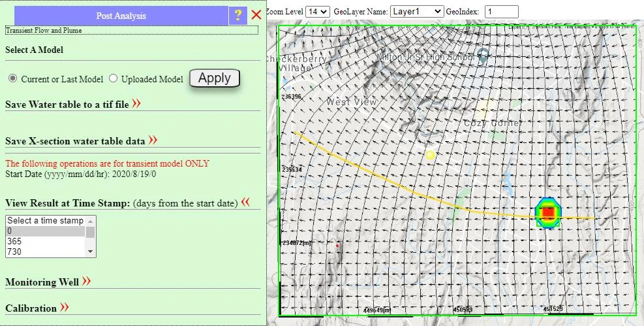Choose time stamp 730 in the list
The width and height of the screenshot is (644, 326).
click(x=46, y=252)
